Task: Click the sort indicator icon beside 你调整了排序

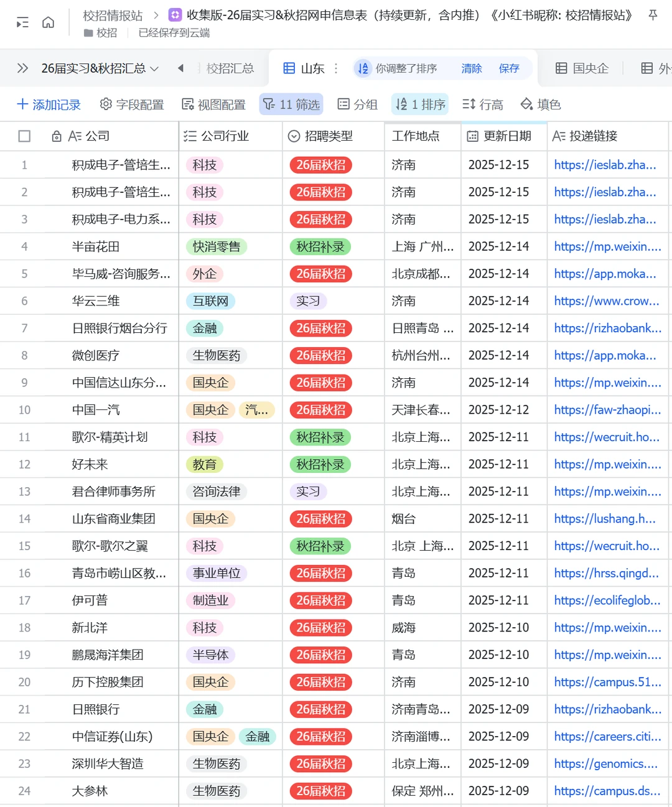Action: point(363,68)
